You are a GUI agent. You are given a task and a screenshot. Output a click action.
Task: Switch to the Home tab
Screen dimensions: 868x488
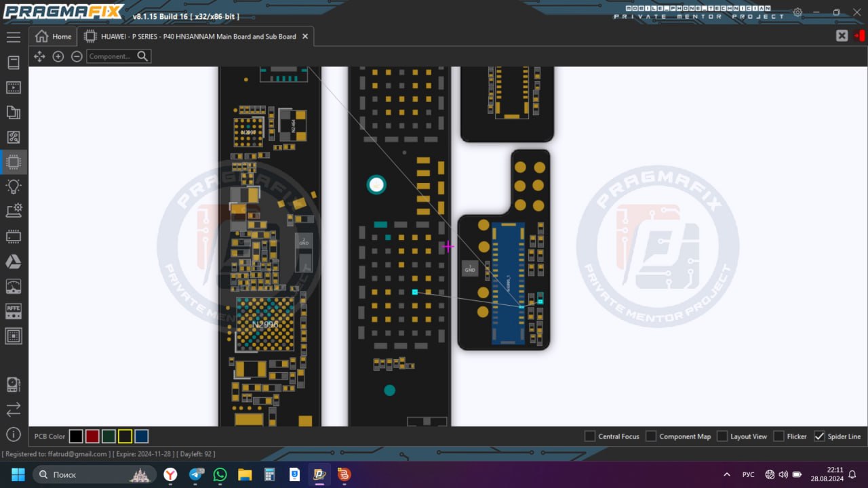click(x=54, y=37)
